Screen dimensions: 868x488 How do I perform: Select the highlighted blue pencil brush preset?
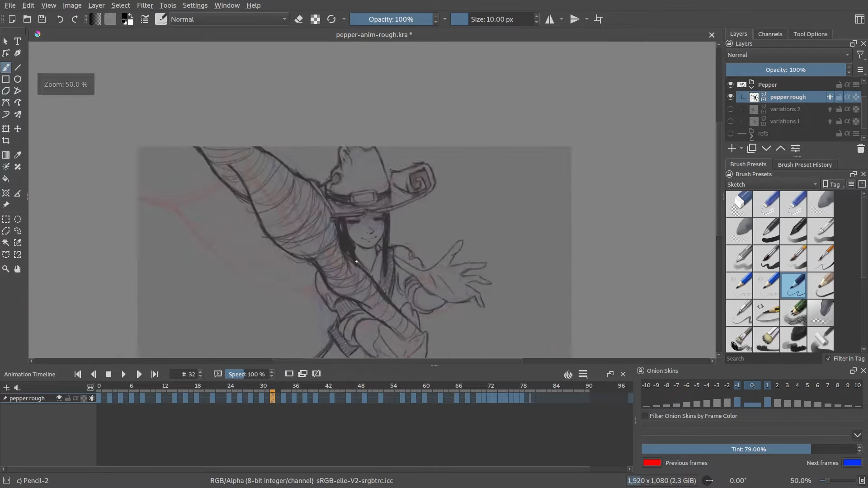tap(793, 285)
